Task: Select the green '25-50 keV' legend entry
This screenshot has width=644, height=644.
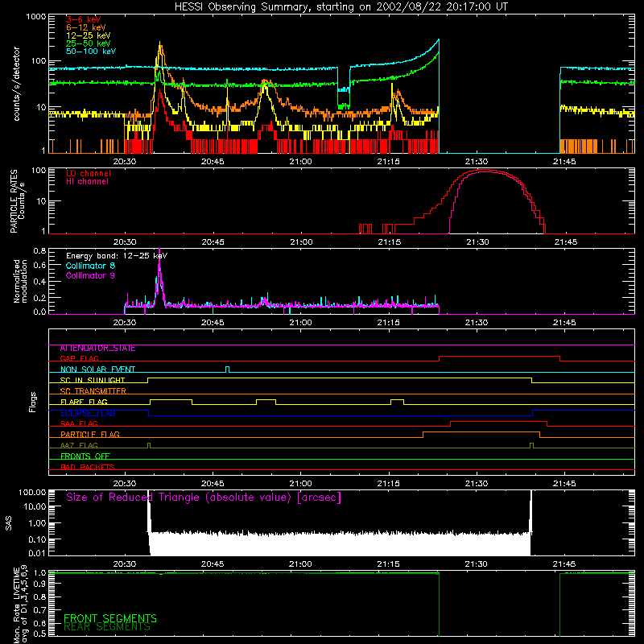Action: click(x=89, y=43)
